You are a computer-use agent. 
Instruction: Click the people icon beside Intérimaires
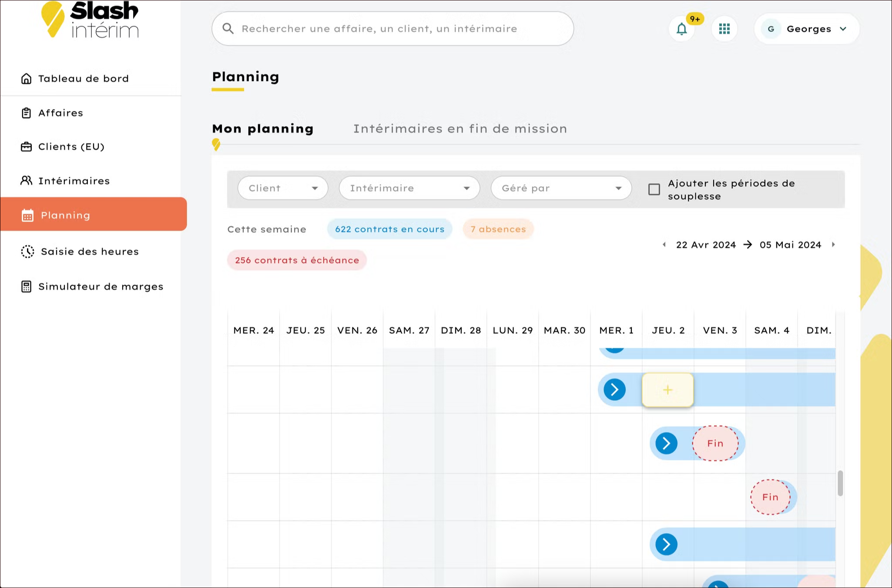pyautogui.click(x=27, y=181)
